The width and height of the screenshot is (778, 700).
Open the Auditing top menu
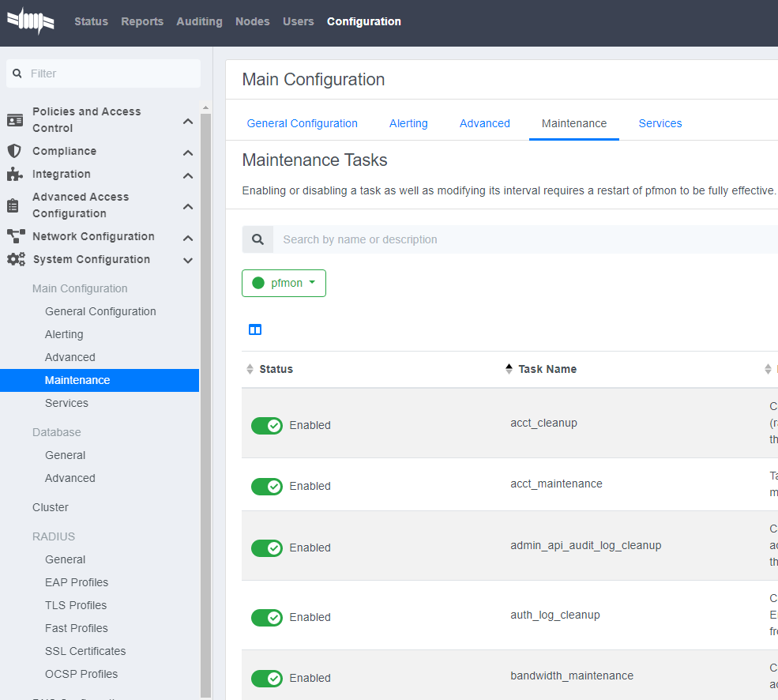click(x=199, y=21)
